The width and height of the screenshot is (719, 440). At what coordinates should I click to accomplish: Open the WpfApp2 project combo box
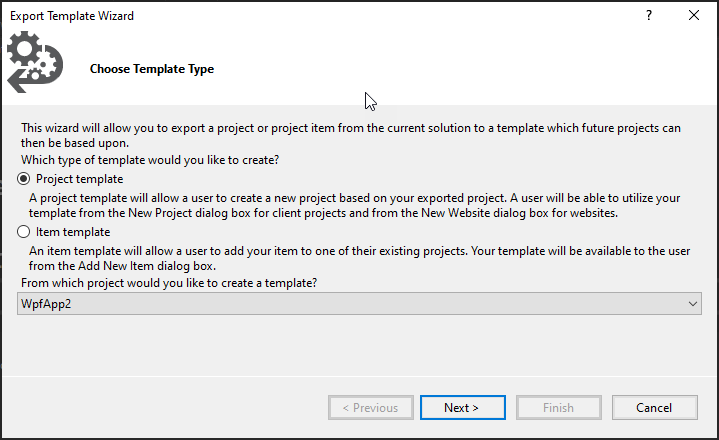tap(360, 303)
